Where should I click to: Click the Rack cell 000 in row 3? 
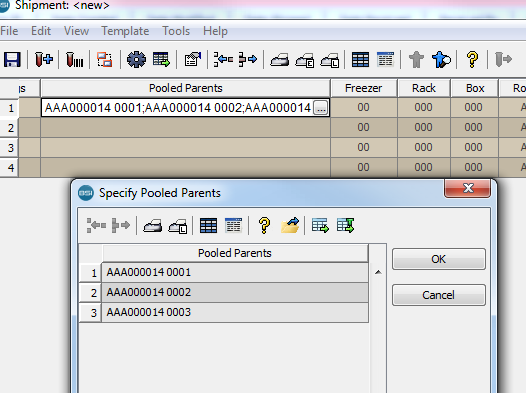[424, 147]
